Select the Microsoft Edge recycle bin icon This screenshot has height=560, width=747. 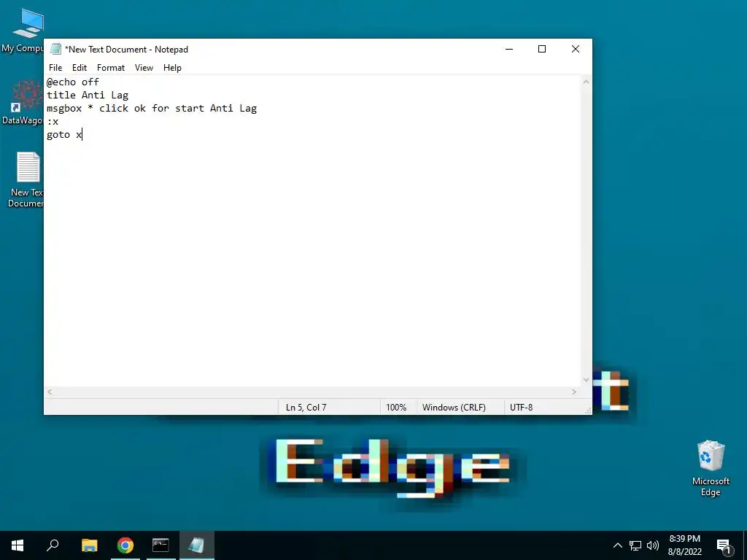711,468
